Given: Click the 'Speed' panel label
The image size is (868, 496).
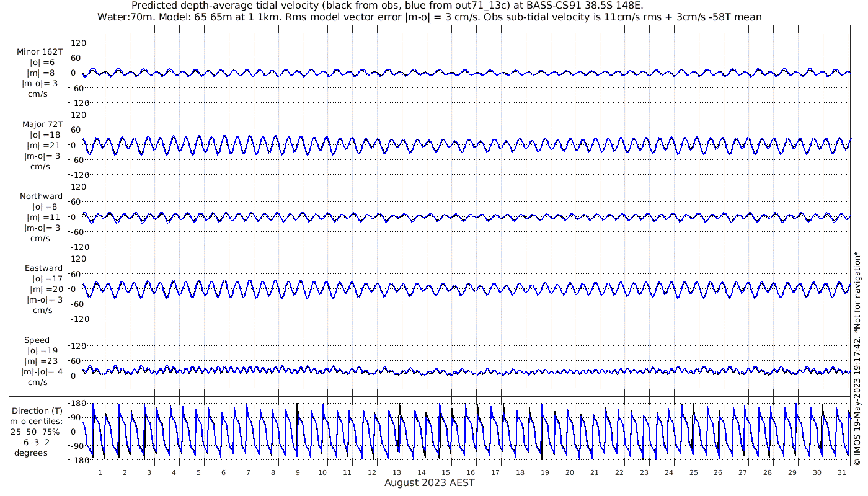Looking at the screenshot, I should point(37,340).
